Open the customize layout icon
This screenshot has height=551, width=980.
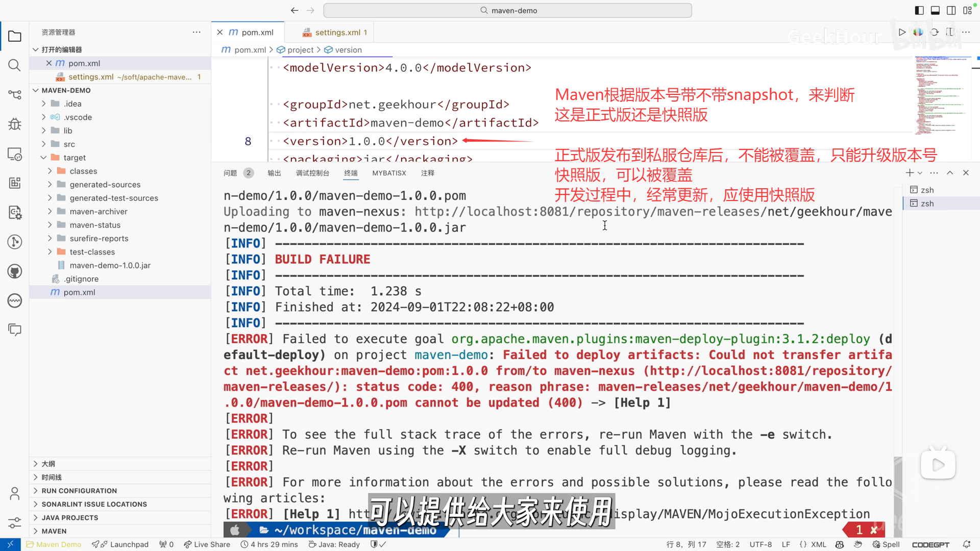968,10
